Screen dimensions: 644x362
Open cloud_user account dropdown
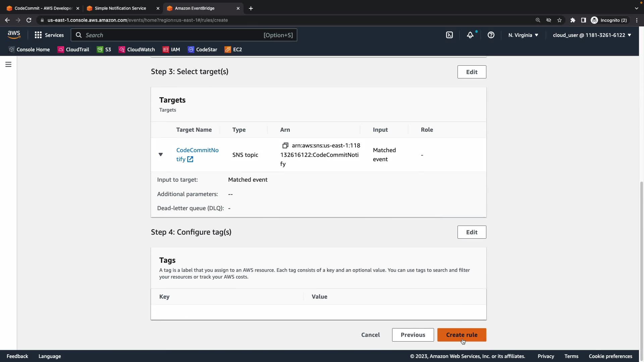(592, 35)
